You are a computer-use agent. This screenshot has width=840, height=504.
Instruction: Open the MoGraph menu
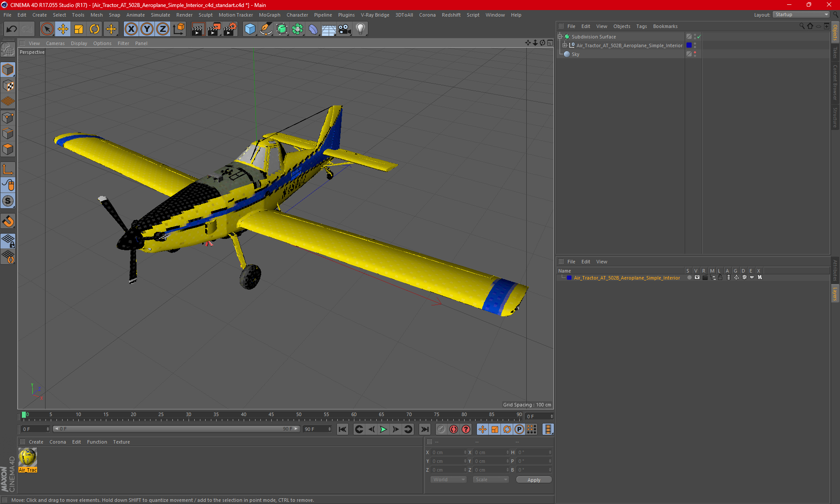[269, 15]
